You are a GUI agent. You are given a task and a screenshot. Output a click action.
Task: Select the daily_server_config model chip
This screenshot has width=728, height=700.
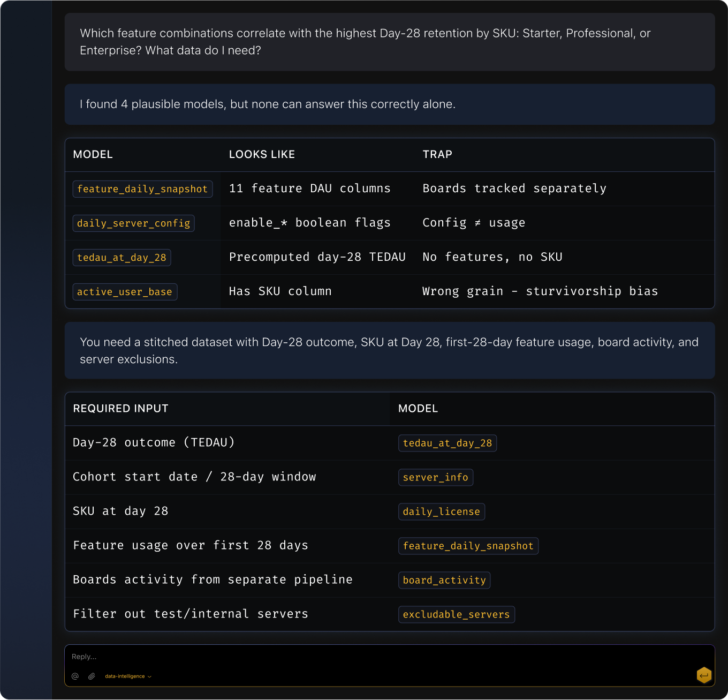(x=133, y=223)
